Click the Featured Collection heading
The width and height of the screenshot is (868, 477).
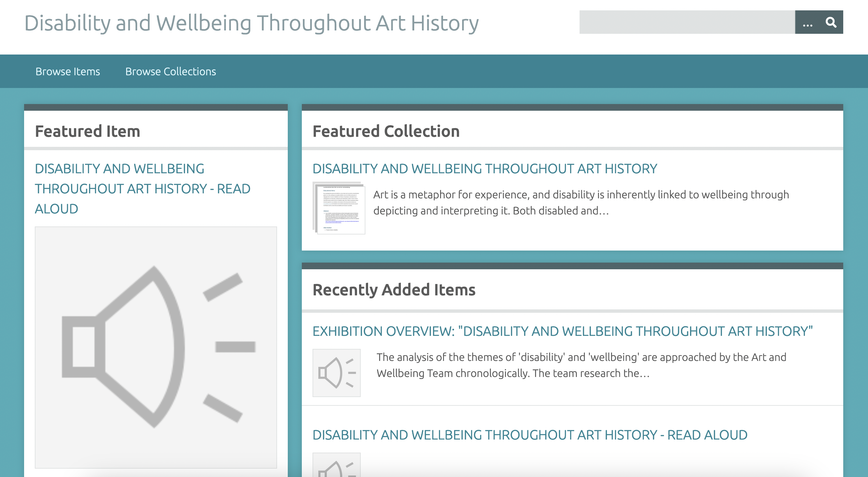point(386,131)
